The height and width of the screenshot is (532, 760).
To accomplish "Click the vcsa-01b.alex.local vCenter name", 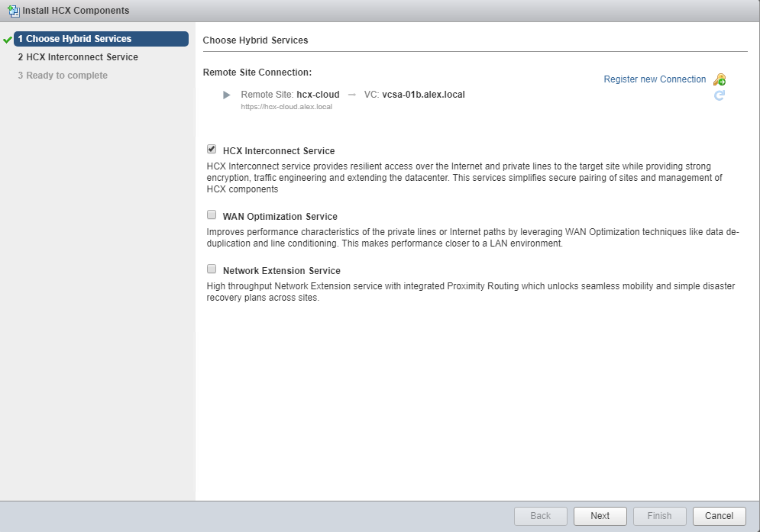I will pyautogui.click(x=423, y=95).
